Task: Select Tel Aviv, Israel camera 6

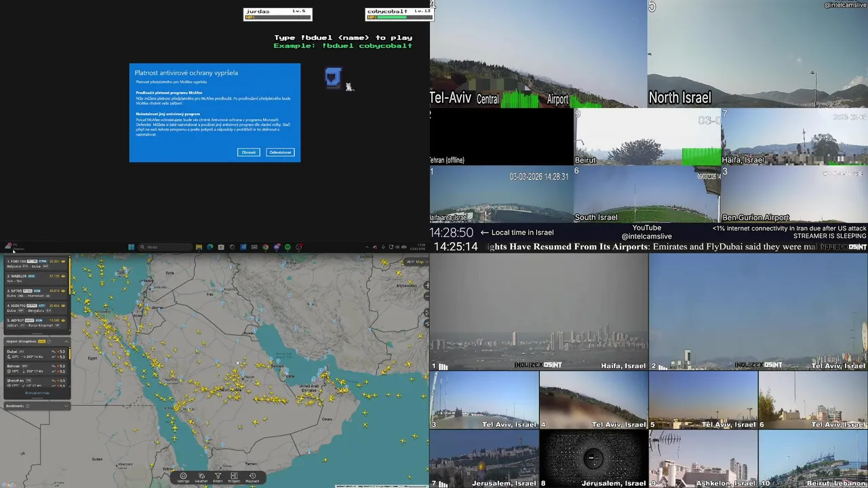Action: point(813,400)
